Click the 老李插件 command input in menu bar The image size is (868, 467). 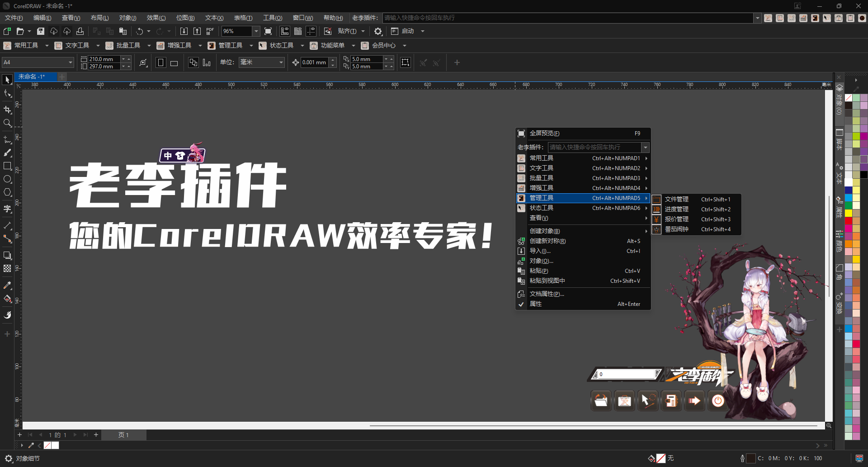(x=568, y=18)
